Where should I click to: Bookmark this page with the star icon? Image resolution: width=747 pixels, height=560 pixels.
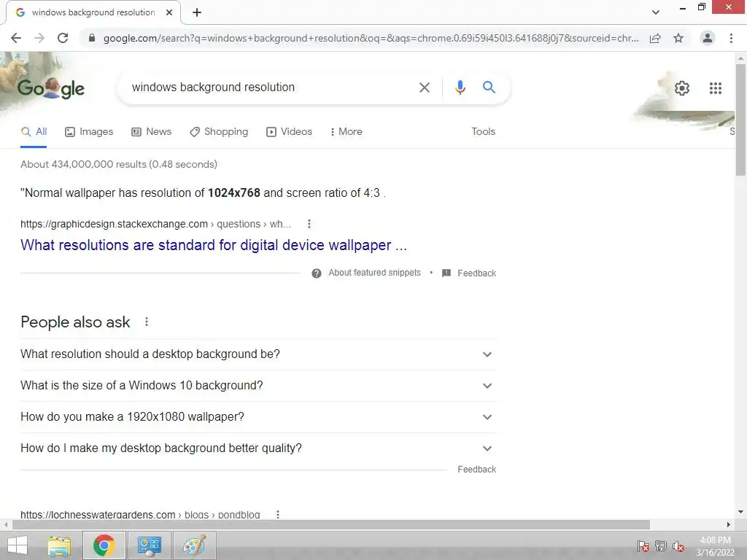click(x=678, y=38)
